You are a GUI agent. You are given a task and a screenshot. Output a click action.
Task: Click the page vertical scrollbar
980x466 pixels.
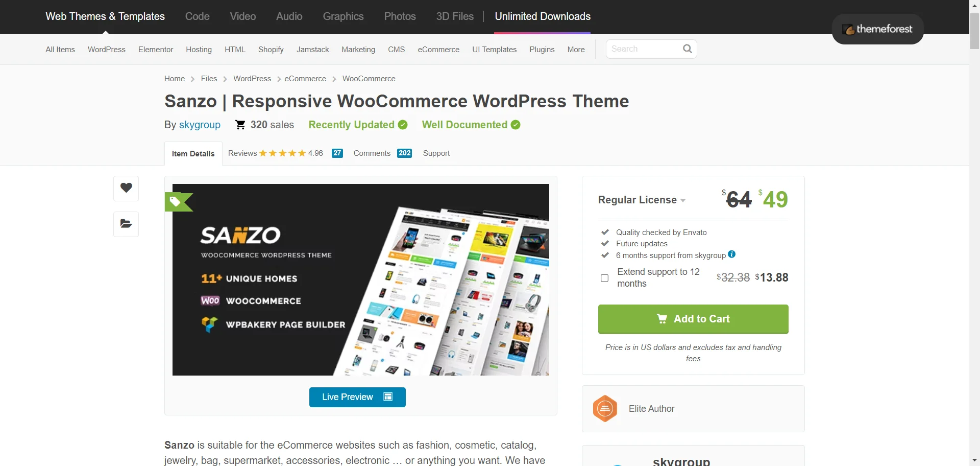[x=974, y=32]
